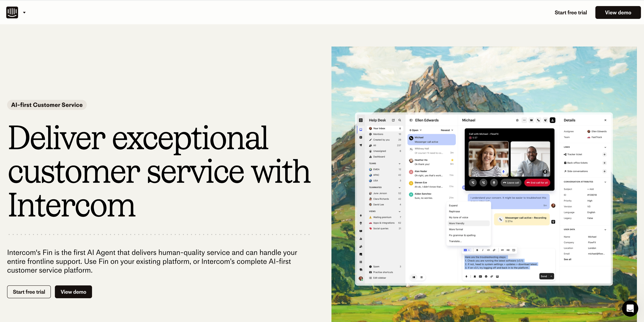Click View demo button in header
644x322 pixels.
618,12
